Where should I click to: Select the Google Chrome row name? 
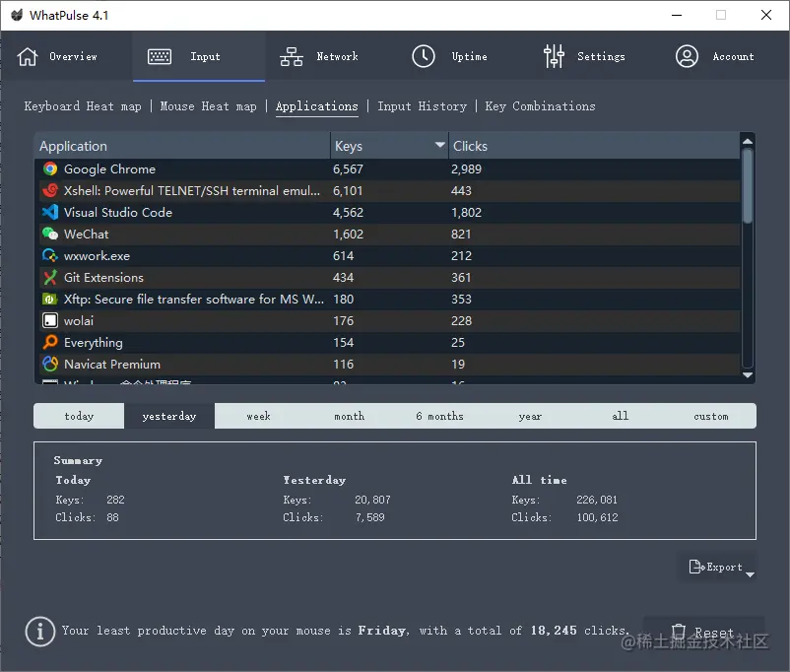click(110, 168)
